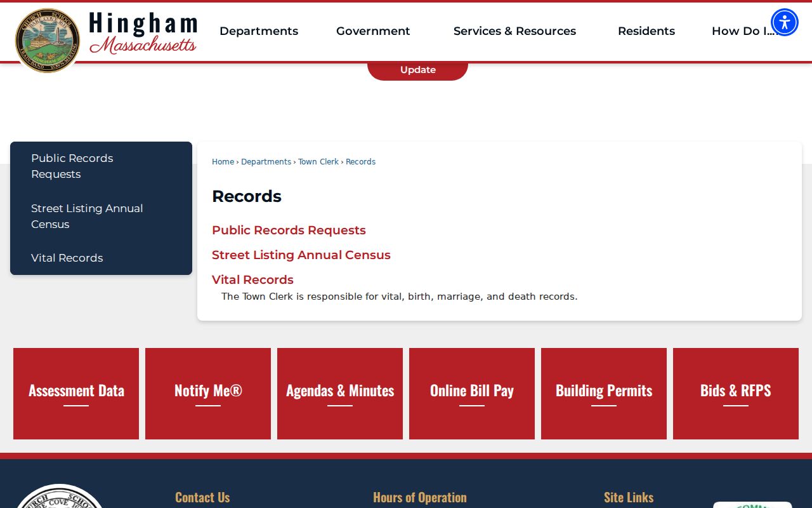
Task: Go to Home breadcrumb link
Action: [223, 162]
